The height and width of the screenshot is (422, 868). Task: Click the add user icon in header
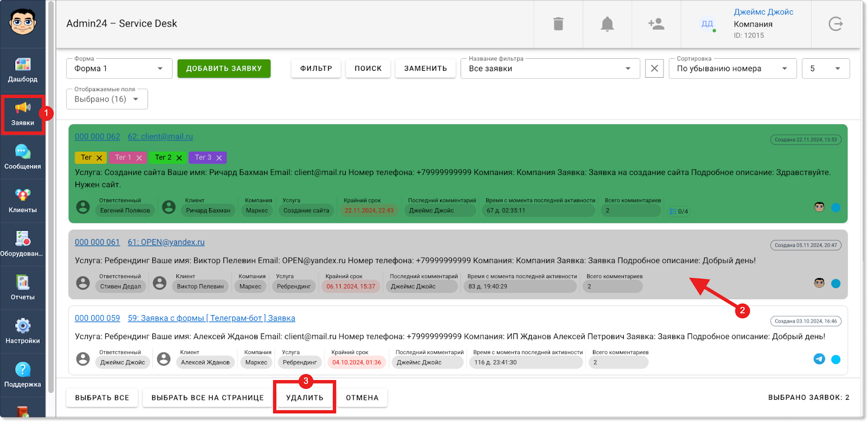[656, 24]
